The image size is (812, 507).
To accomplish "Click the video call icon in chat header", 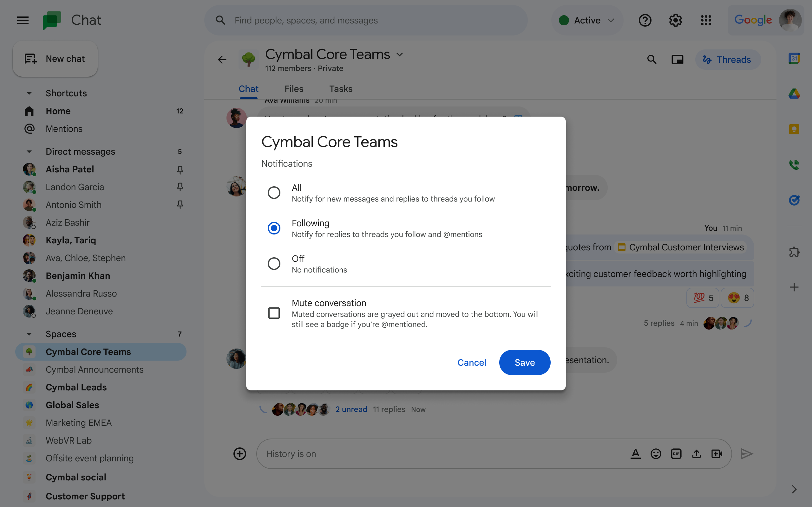I will [x=678, y=59].
